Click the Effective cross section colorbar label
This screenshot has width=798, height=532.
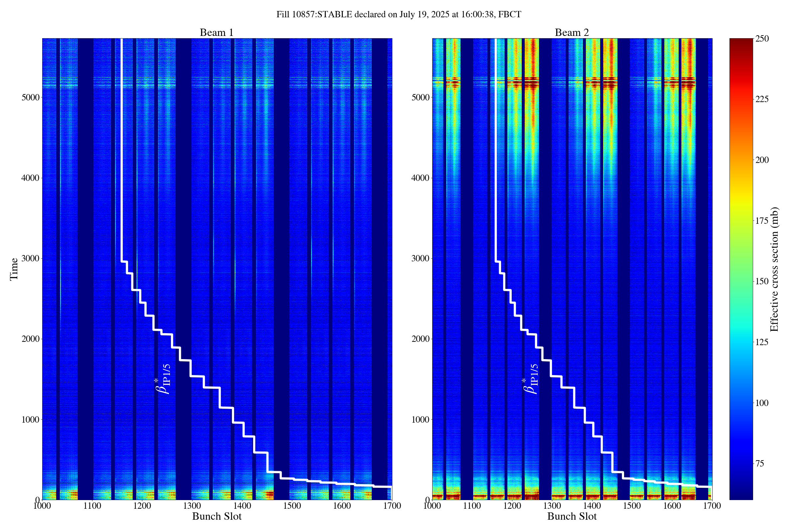[775, 269]
